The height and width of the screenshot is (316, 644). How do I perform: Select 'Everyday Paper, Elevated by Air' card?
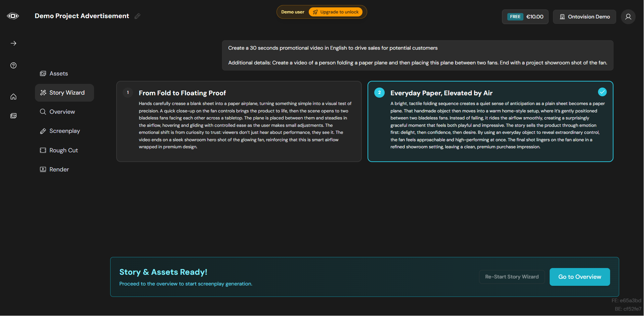tap(490, 121)
